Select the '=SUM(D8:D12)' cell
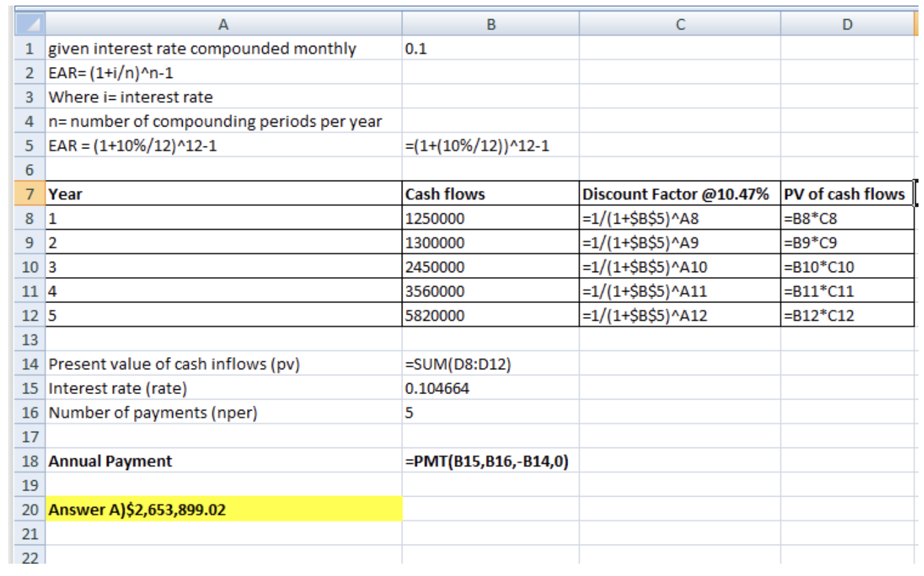 pyautogui.click(x=491, y=364)
